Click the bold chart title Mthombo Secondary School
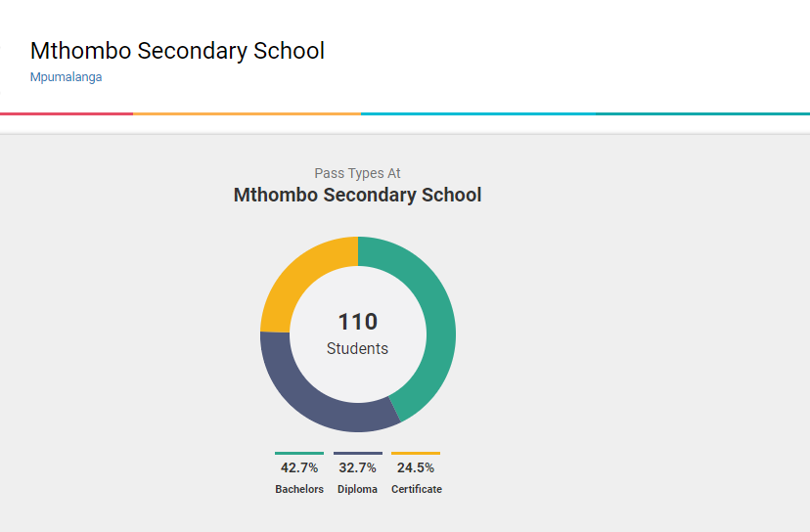 coord(357,196)
